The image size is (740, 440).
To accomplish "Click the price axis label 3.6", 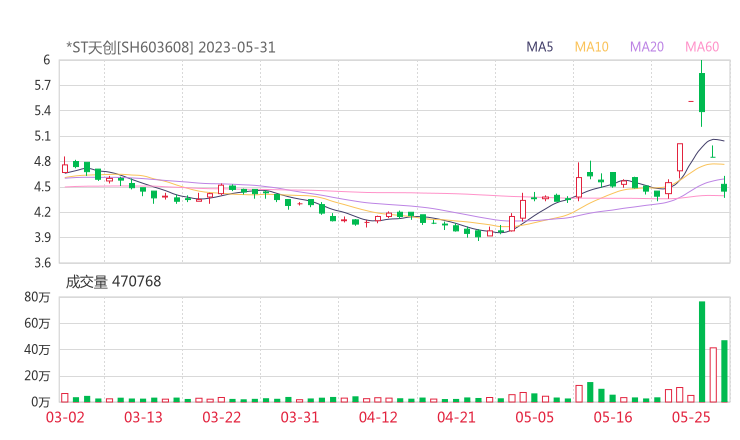I will pos(42,263).
